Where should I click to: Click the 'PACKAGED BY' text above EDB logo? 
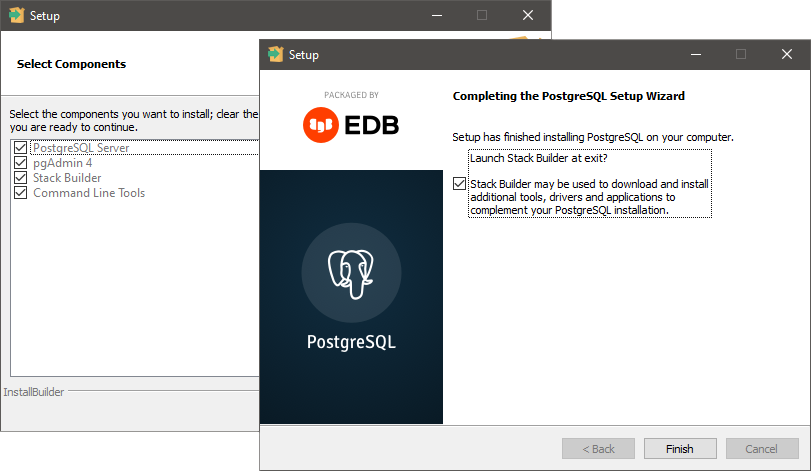tap(351, 95)
